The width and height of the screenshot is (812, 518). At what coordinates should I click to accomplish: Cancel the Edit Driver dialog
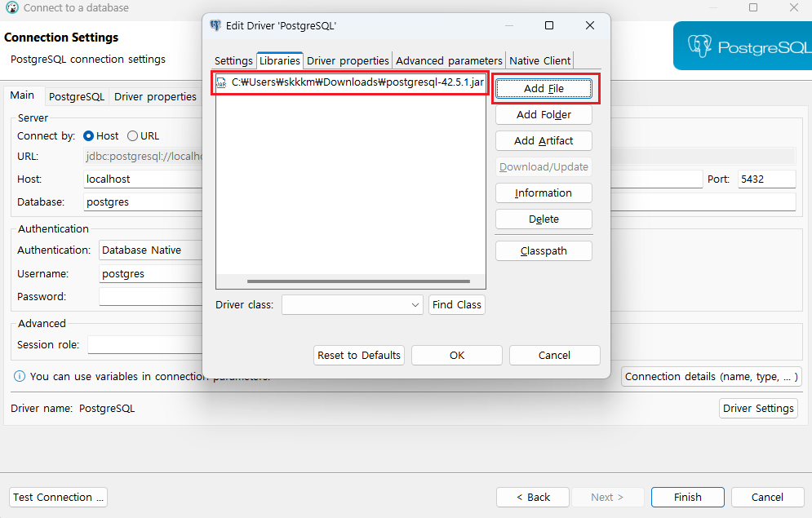tap(555, 356)
